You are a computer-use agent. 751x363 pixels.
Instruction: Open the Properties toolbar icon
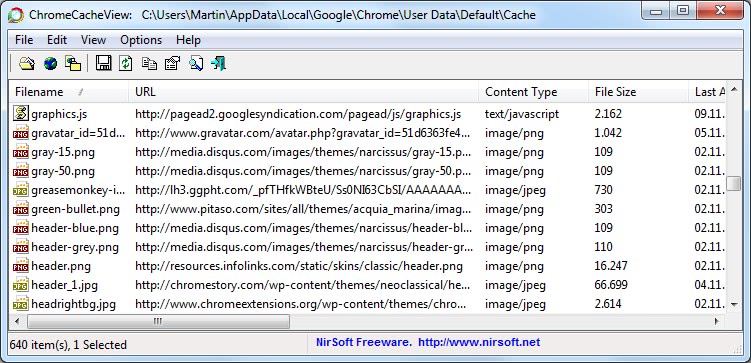coord(172,63)
